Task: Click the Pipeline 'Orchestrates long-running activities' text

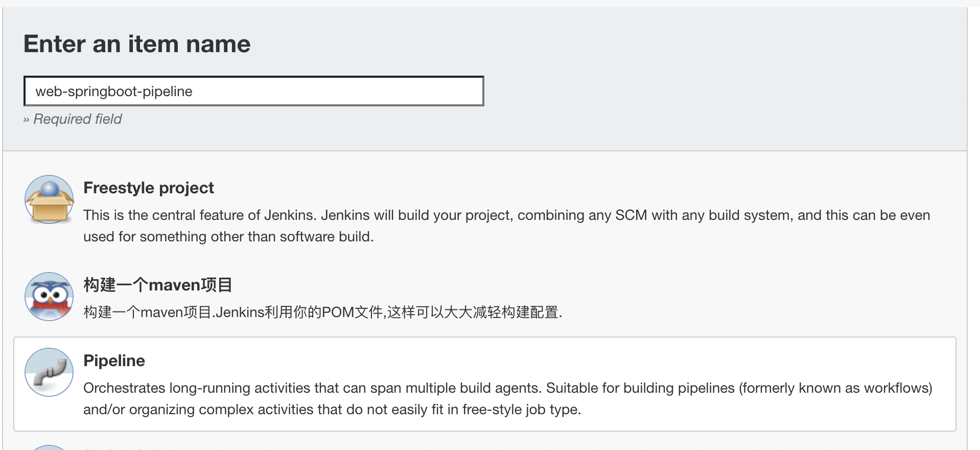Action: [x=311, y=388]
